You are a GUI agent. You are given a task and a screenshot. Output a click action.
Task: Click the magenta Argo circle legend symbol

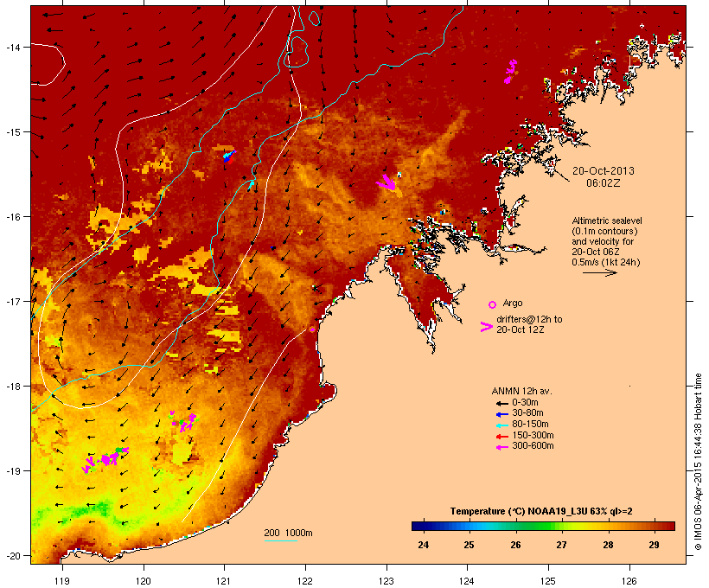tap(493, 305)
